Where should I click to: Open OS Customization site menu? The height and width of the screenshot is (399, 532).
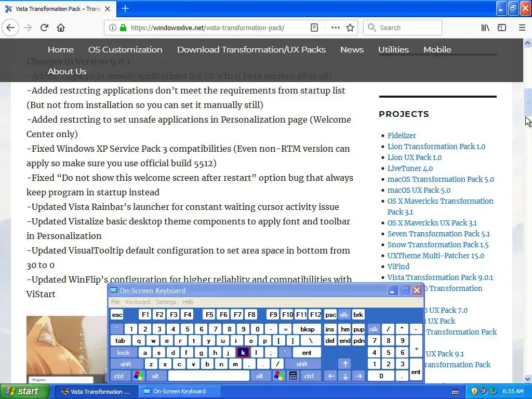click(125, 49)
